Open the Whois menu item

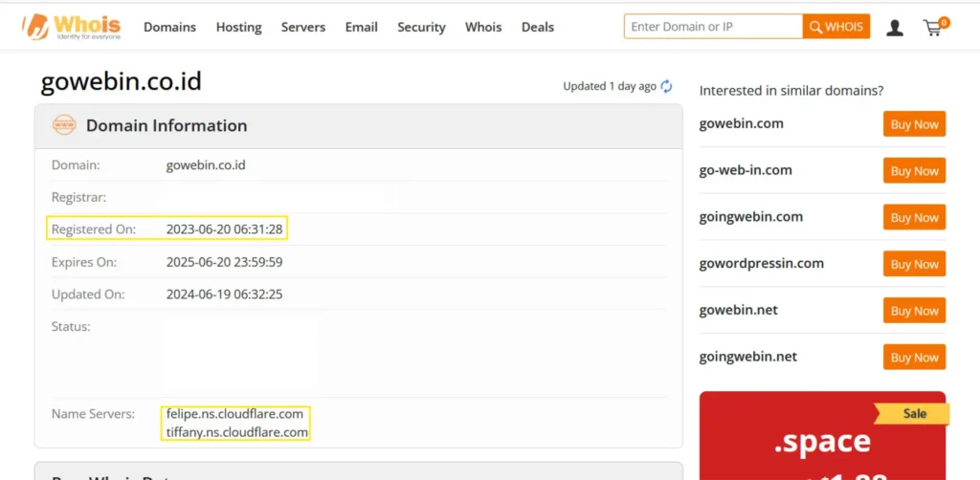point(483,27)
